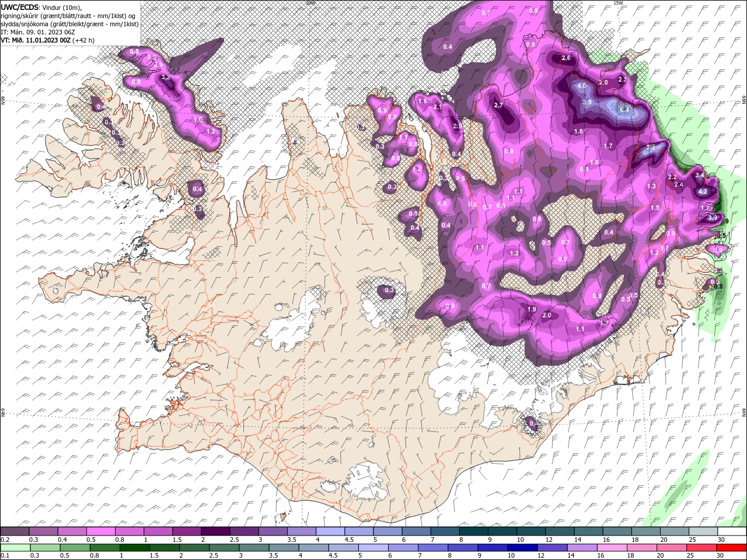747x560 pixels.
Task: Click the bright red 30 mm rain swatch
Action: [731, 548]
